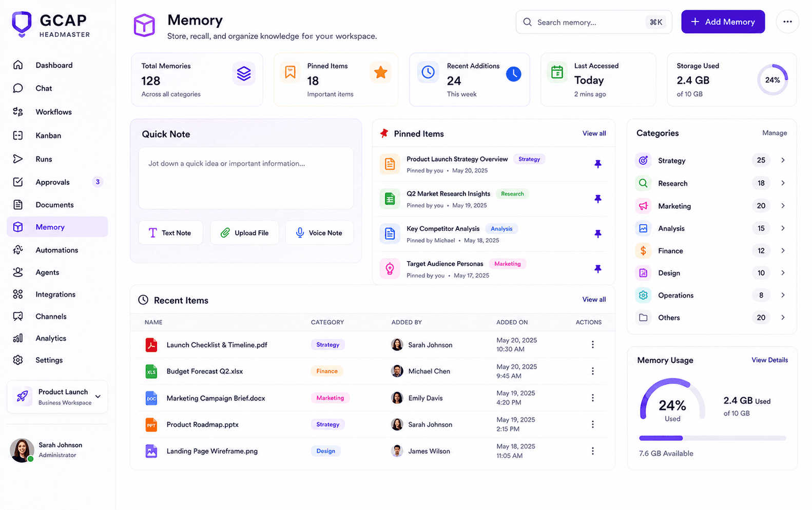Unpin Product Launch Strategy Overview pin icon
This screenshot has width=812, height=510.
pos(597,164)
